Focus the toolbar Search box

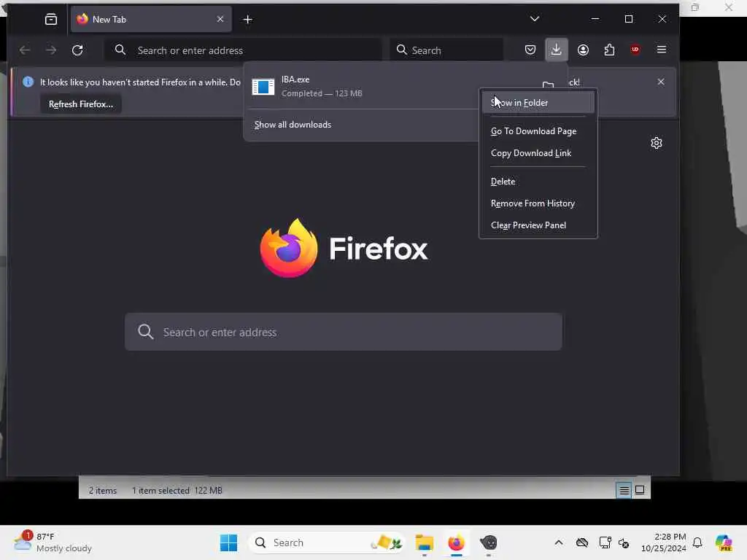pos(446,50)
